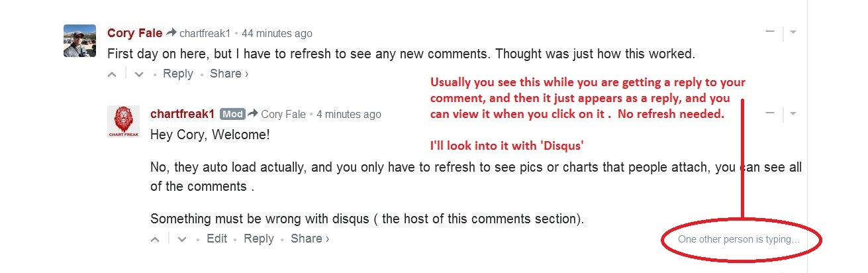
Task: Collapse chartfreak1's reply thread
Action: pos(769,113)
